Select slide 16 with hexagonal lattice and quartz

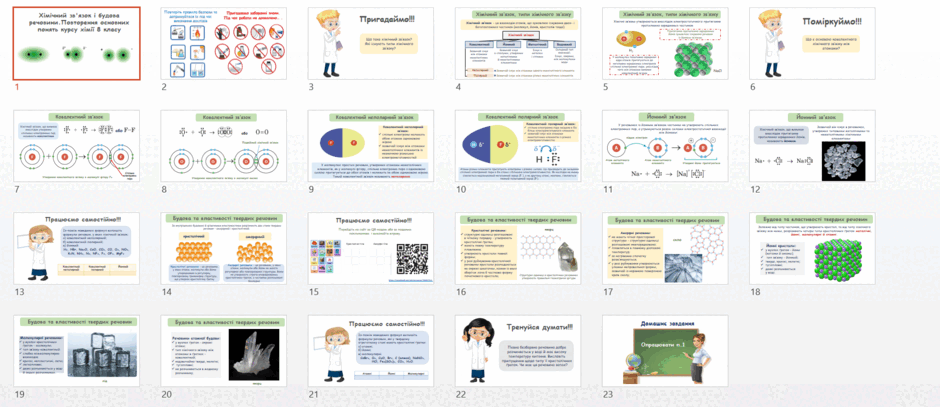coord(518,248)
